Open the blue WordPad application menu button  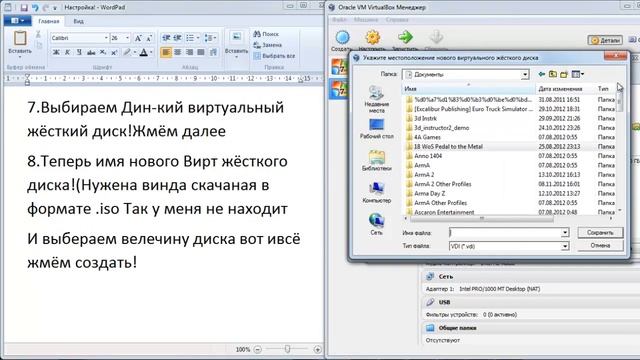pos(18,20)
